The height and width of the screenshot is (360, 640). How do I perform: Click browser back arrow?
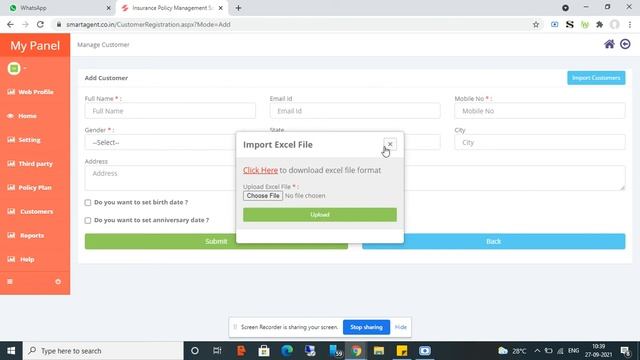(10, 24)
